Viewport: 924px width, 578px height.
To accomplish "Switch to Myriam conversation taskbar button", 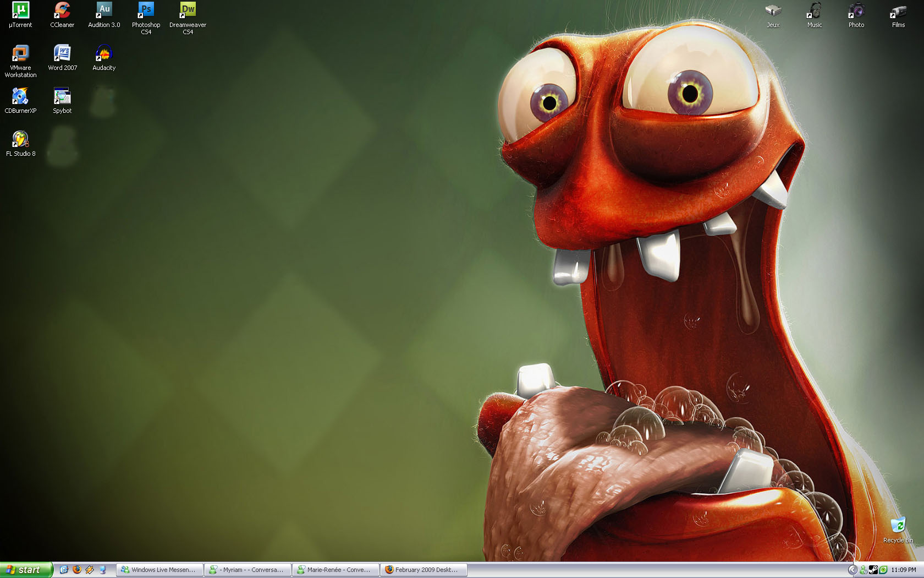I will coord(248,570).
